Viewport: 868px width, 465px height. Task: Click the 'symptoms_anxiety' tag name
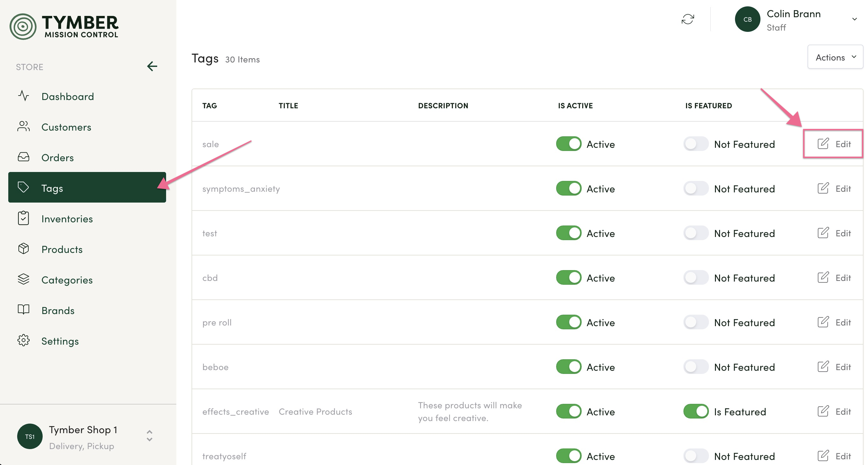[241, 189]
